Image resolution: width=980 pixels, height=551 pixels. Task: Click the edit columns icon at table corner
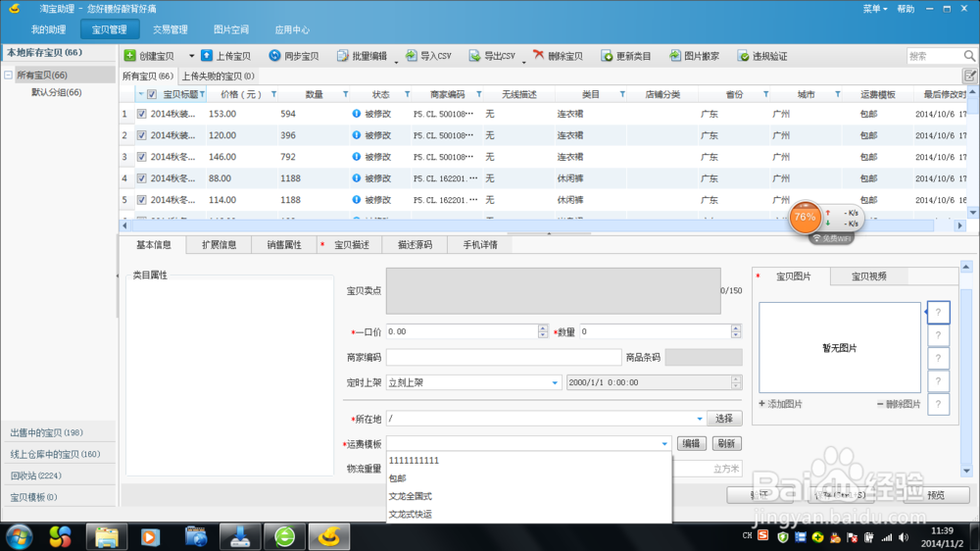point(969,75)
